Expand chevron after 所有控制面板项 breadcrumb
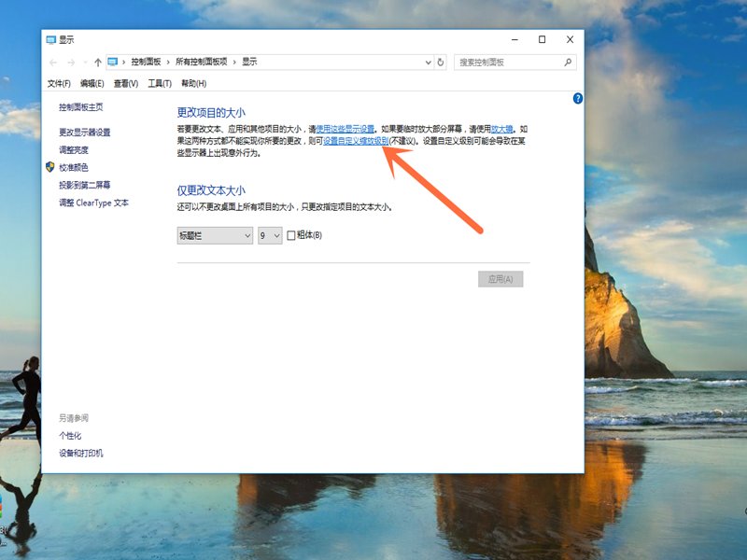The width and height of the screenshot is (747, 560). [234, 63]
